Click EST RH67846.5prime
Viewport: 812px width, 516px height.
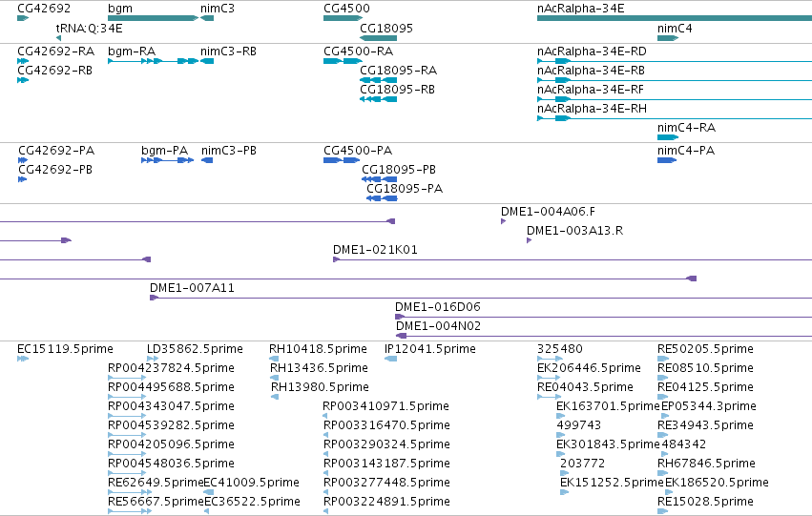pyautogui.click(x=706, y=464)
